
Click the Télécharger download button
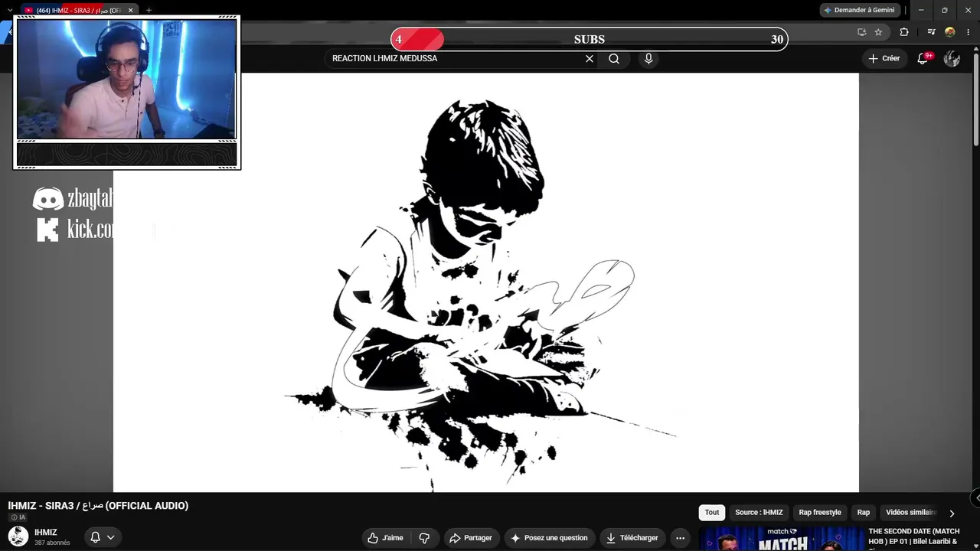(632, 538)
